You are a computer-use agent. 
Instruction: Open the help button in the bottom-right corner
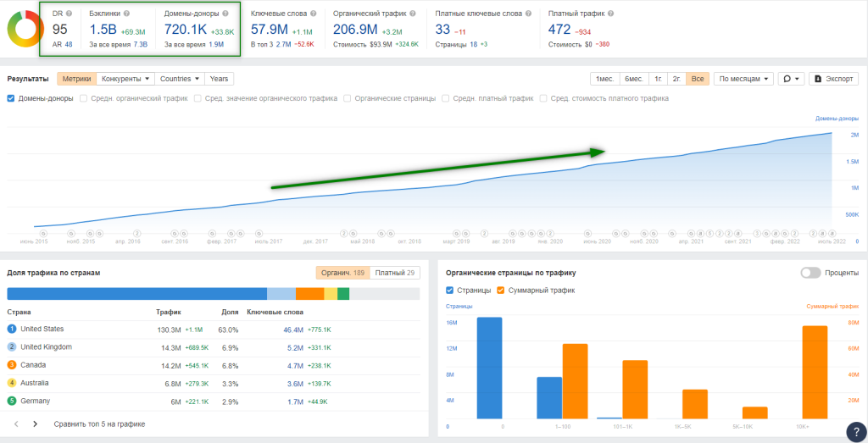tap(856, 431)
